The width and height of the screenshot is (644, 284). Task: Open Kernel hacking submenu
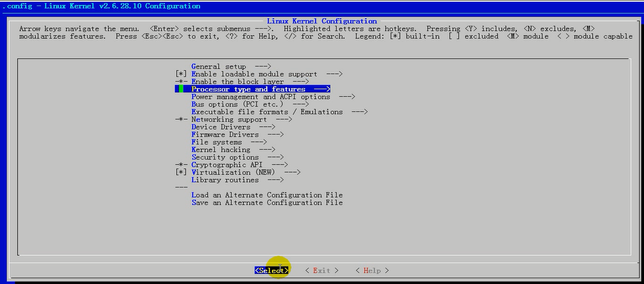pos(233,150)
